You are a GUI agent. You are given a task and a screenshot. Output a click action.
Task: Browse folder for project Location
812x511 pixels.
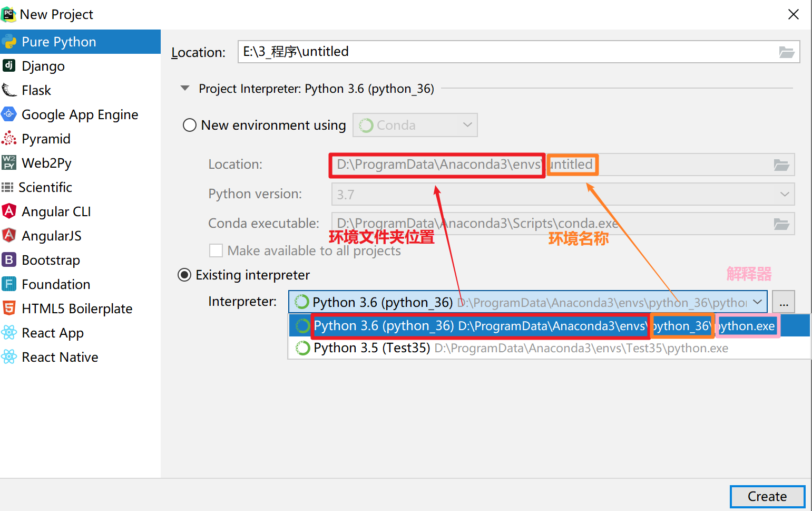[x=787, y=52]
